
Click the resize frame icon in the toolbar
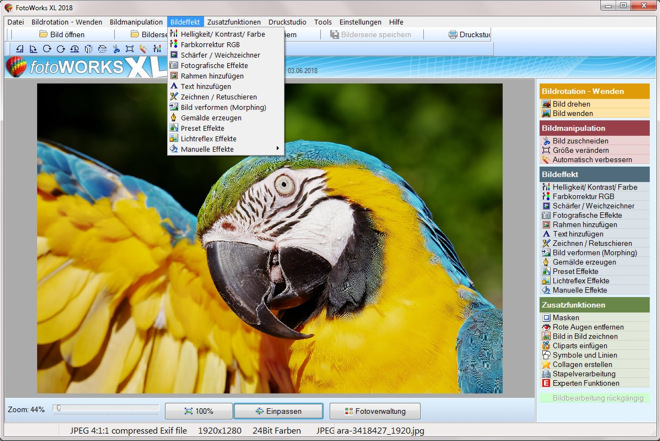130,49
